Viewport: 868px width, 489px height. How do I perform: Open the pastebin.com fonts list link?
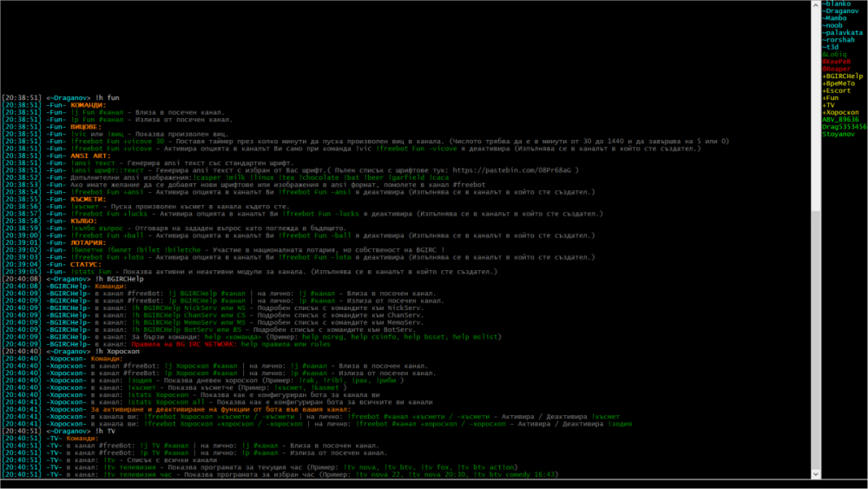[513, 170]
